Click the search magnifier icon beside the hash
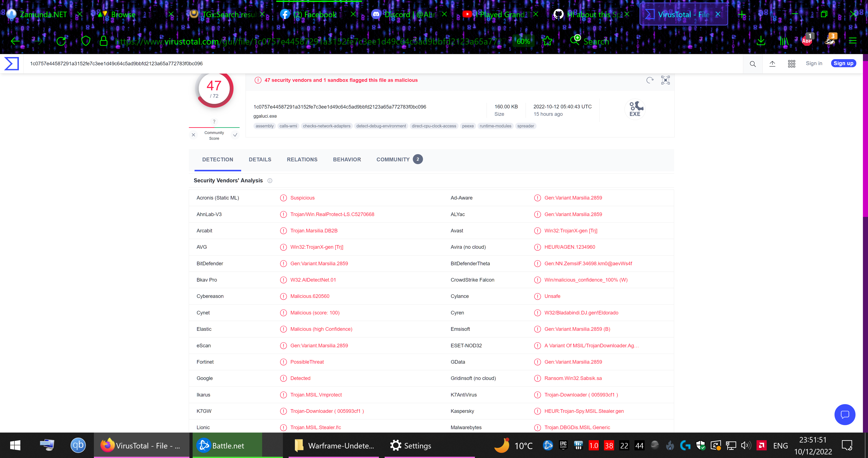The height and width of the screenshot is (458, 868). (x=753, y=63)
